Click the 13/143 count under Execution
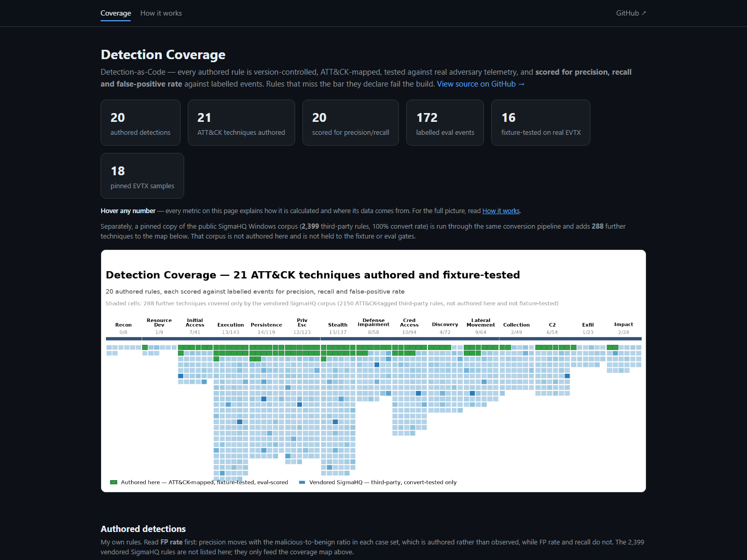This screenshot has width=747, height=560. 231,332
